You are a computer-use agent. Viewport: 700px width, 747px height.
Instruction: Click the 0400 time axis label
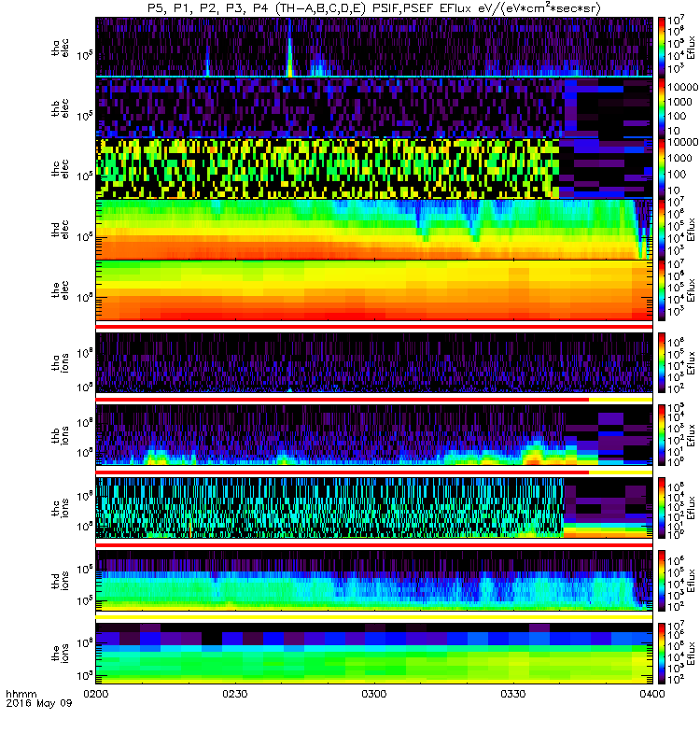click(651, 694)
